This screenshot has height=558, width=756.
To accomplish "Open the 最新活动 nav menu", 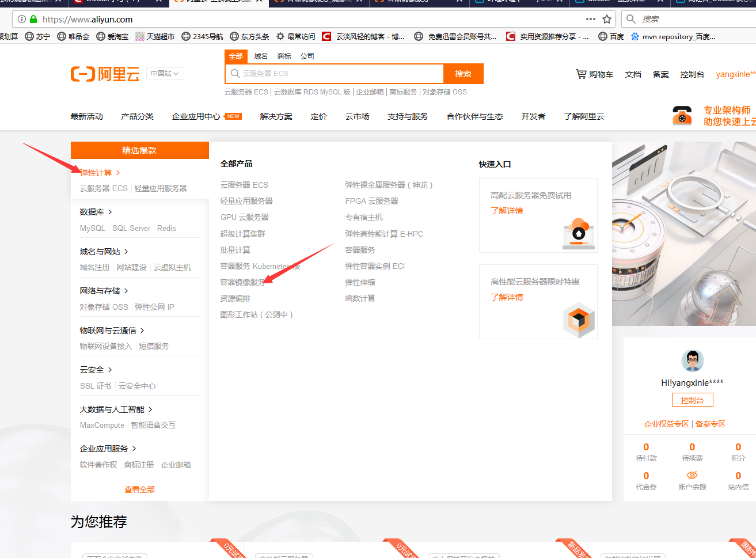I will pyautogui.click(x=87, y=116).
